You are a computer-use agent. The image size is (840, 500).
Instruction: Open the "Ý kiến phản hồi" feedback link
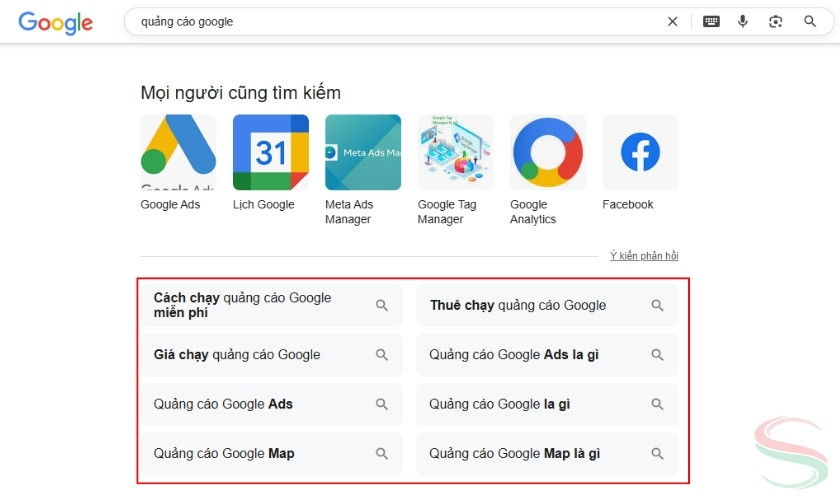(x=644, y=256)
